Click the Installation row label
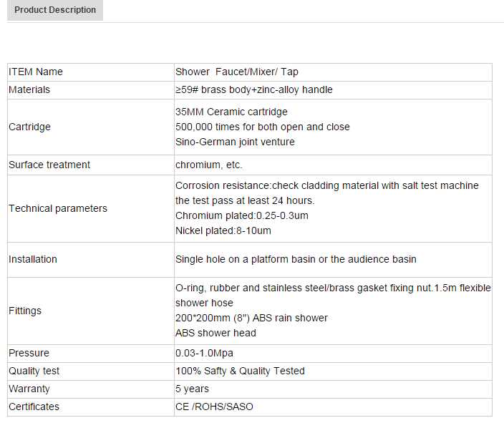 click(33, 259)
